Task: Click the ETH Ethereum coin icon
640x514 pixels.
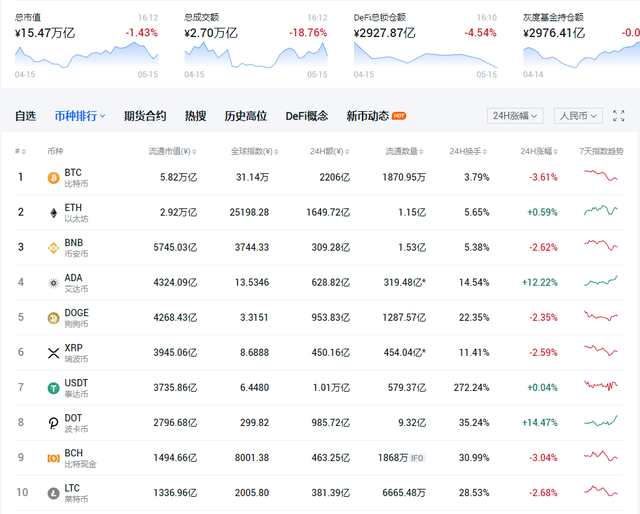Action: [53, 213]
